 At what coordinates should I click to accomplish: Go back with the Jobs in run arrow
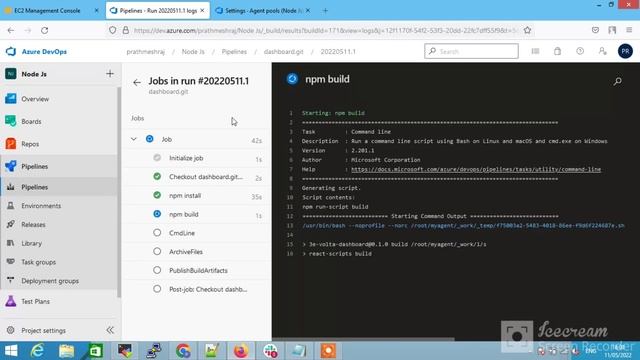click(x=137, y=82)
